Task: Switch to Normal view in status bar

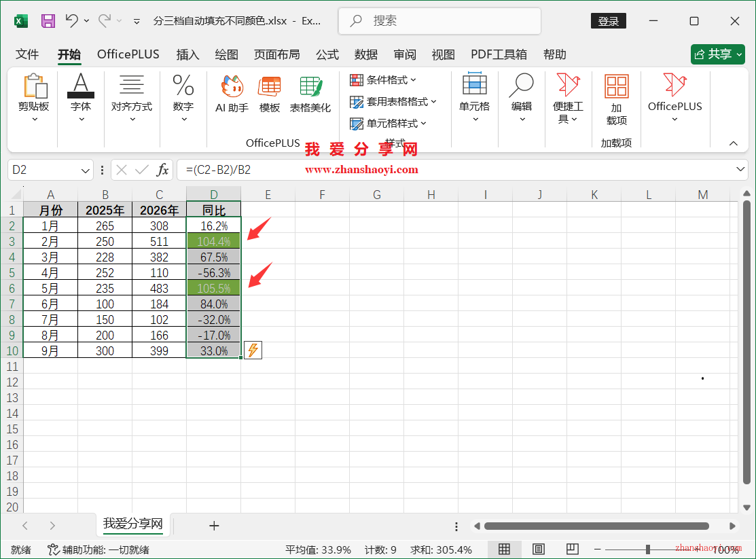Action: [x=504, y=549]
